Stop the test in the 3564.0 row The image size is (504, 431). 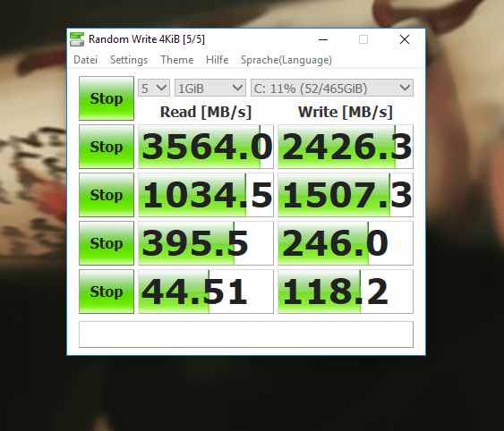(x=107, y=147)
